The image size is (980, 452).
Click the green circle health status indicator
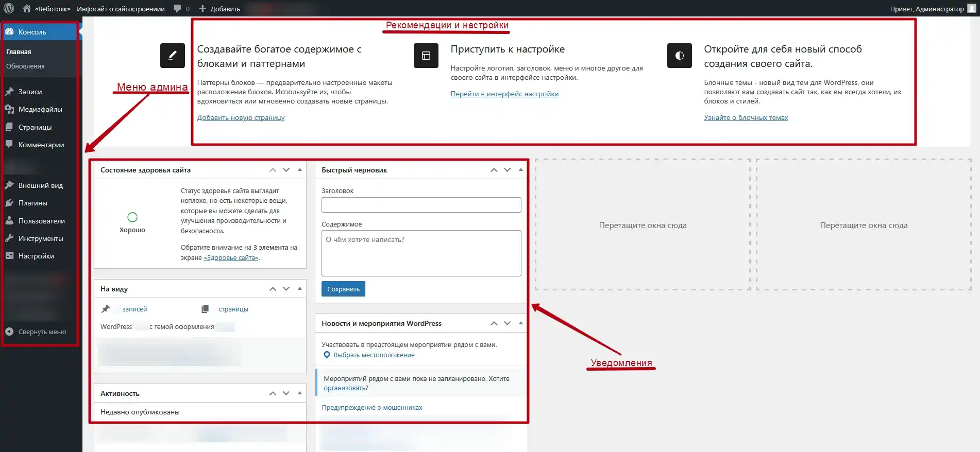click(x=132, y=217)
